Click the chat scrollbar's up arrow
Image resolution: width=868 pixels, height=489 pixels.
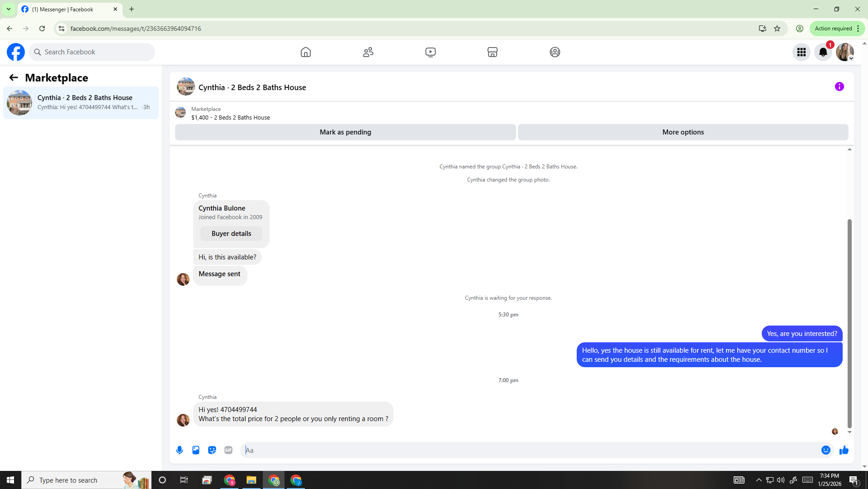[849, 149]
